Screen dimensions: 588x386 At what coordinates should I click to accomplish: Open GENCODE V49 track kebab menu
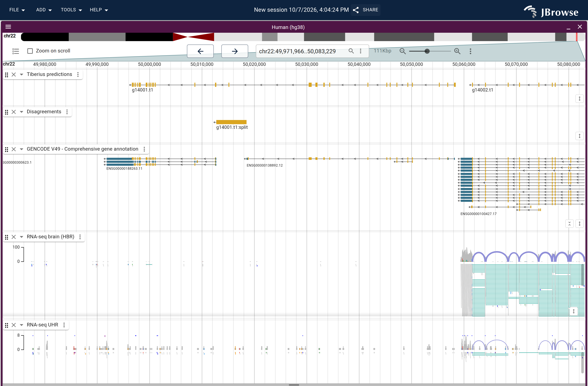[144, 149]
